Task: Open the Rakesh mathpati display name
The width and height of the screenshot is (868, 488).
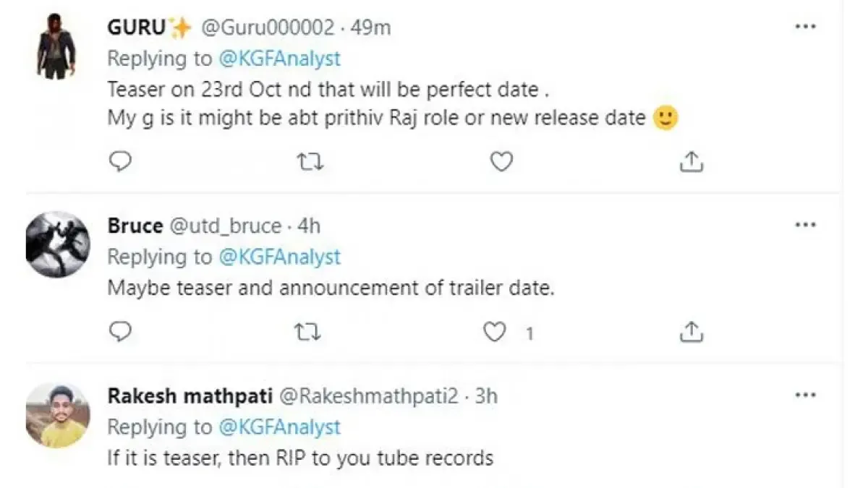Action: [190, 396]
